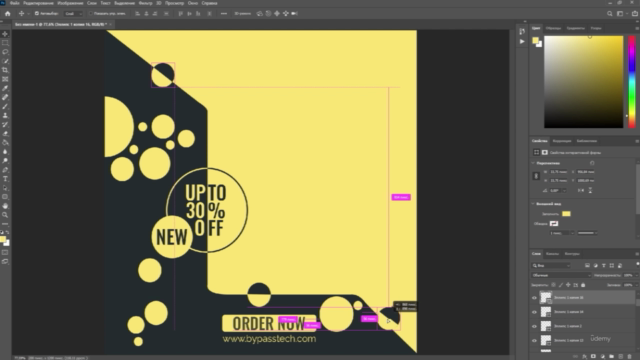The width and height of the screenshot is (640, 360).
Task: Add a layer mask from Layers footer
Action: coord(593,356)
